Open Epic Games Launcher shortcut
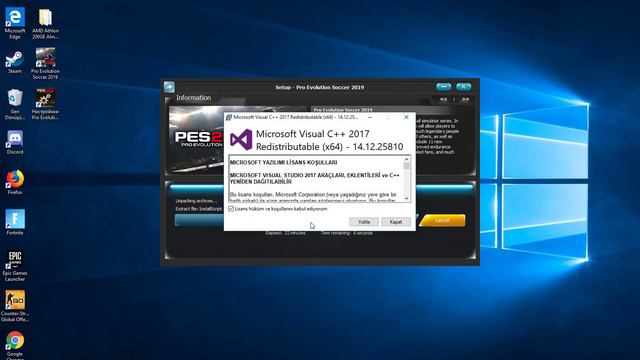Viewport: 640px width, 360px height. click(x=15, y=265)
